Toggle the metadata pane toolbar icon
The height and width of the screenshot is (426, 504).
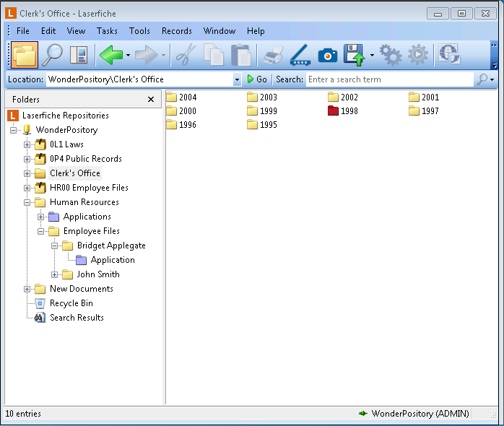coord(79,55)
